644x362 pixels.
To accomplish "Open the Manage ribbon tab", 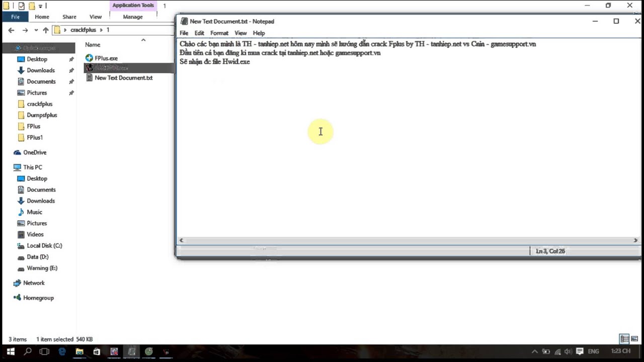I will click(x=133, y=17).
